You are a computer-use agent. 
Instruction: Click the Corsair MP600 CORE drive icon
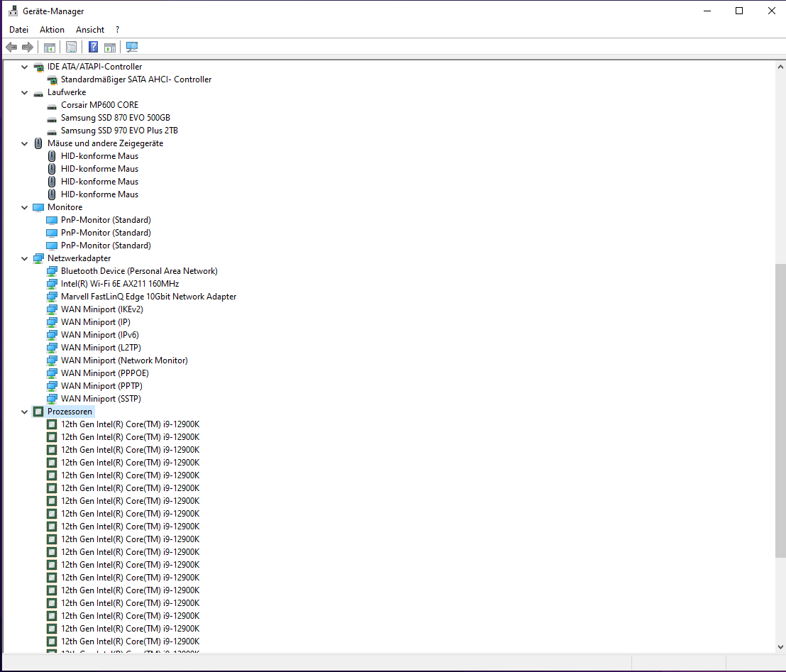click(52, 106)
